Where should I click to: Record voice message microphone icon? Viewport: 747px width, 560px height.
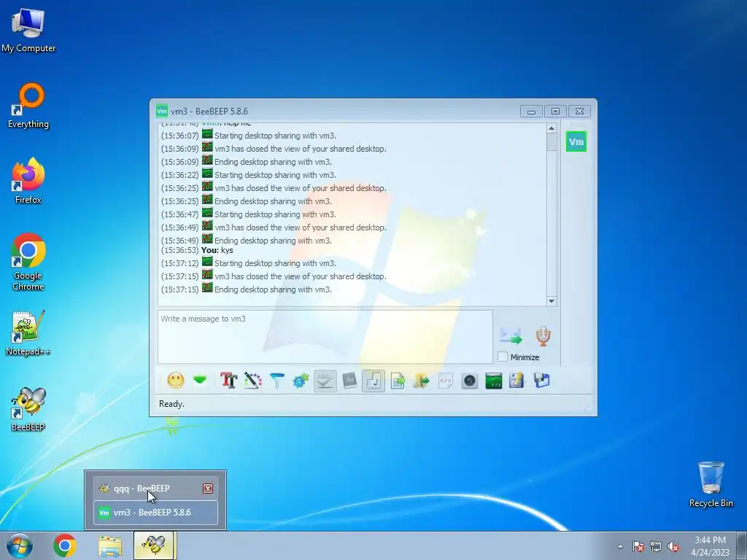[x=543, y=335]
